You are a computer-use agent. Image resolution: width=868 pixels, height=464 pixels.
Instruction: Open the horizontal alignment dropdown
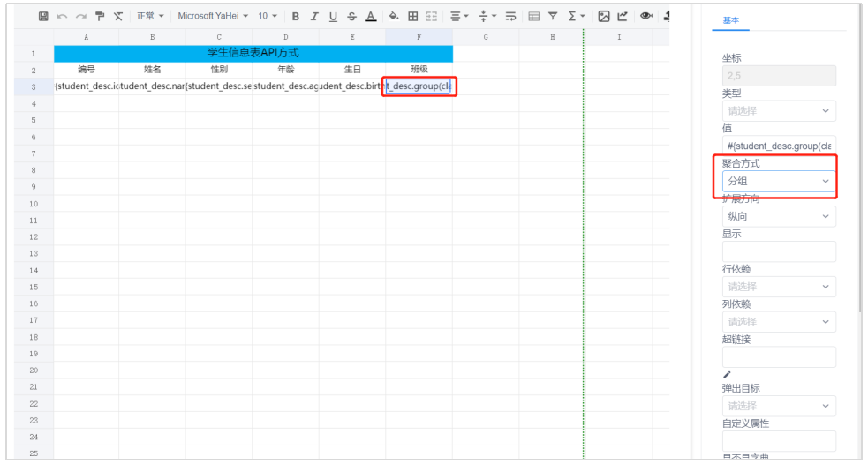[459, 16]
